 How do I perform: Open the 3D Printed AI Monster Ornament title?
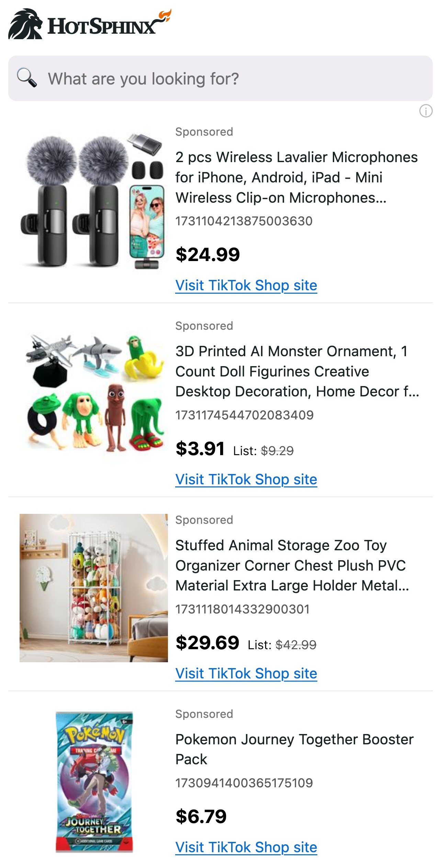(297, 371)
